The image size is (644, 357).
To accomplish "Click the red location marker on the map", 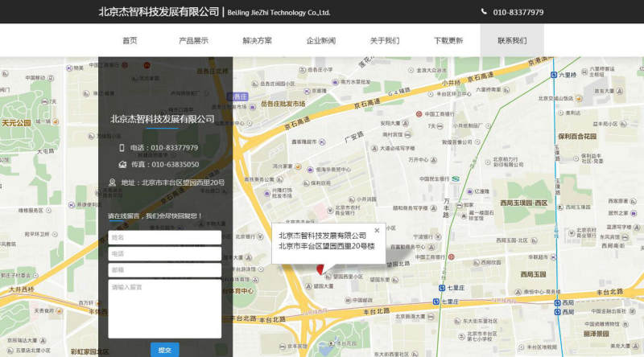I will pos(320,269).
